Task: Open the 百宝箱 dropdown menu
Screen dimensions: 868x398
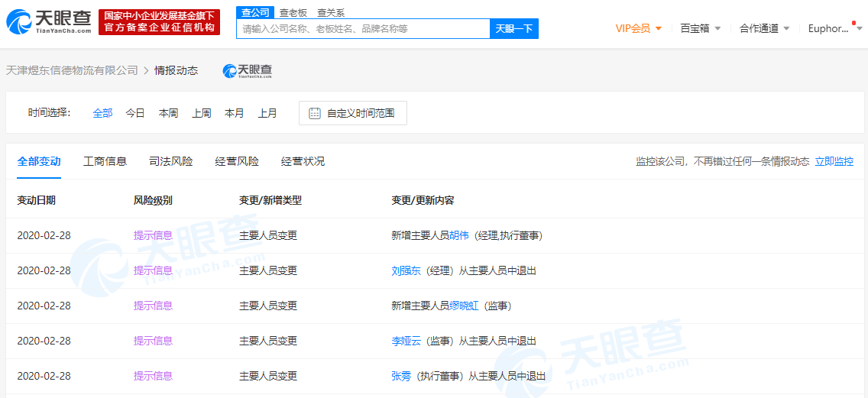Action: (x=700, y=28)
